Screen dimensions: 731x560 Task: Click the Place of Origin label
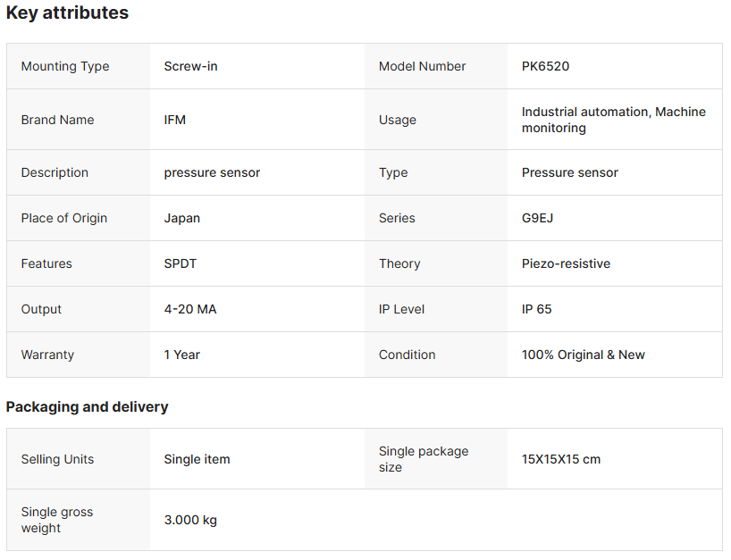[63, 218]
